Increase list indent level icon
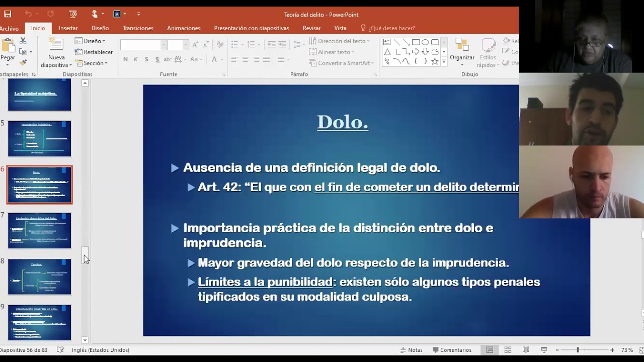 tap(282, 45)
